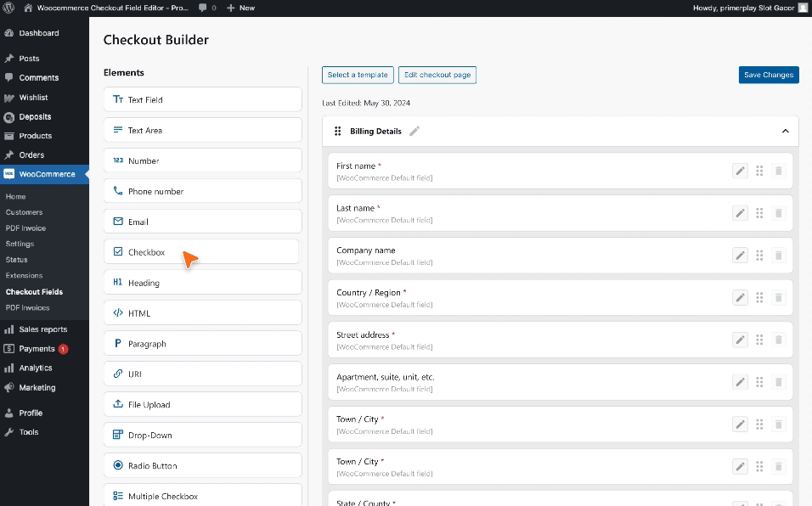This screenshot has width=812, height=506.
Task: Click the pencil icon next to Billing Details
Action: point(414,132)
